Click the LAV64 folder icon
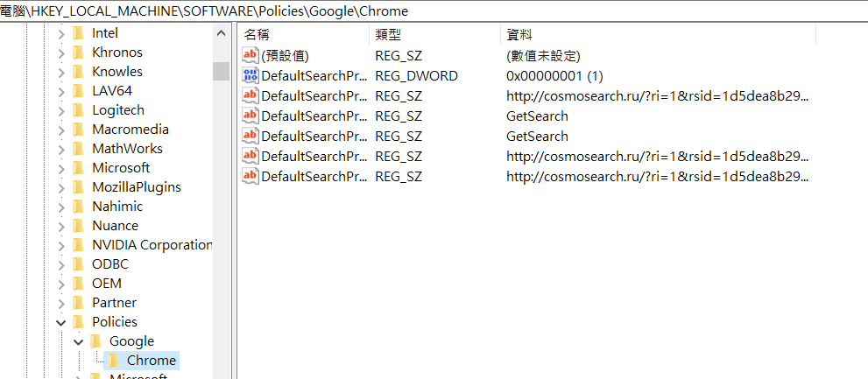Screen dimensions: 868x379 click(79, 91)
